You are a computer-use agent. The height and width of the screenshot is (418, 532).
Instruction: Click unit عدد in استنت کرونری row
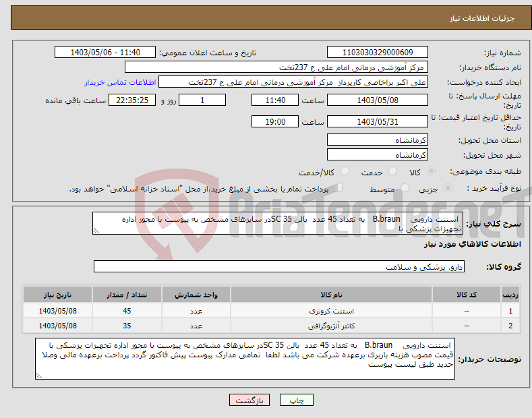click(196, 311)
